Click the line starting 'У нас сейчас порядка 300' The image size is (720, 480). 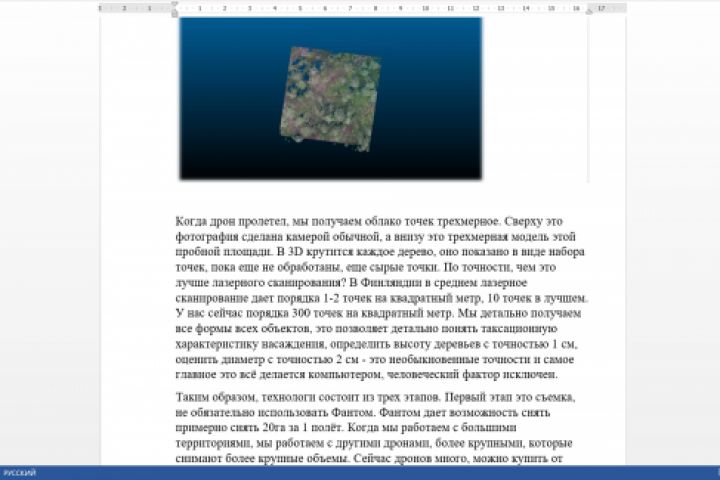pos(378,313)
